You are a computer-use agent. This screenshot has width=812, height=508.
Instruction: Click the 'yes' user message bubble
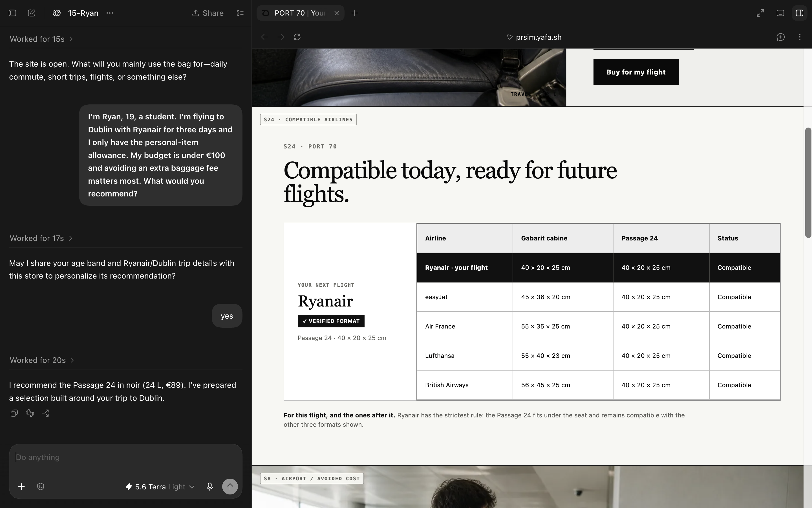pos(227,316)
